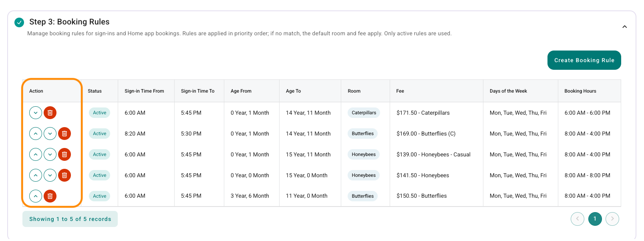The height and width of the screenshot is (241, 644).
Task: Move the $141.50 Honeybees rule down
Action: (x=50, y=175)
